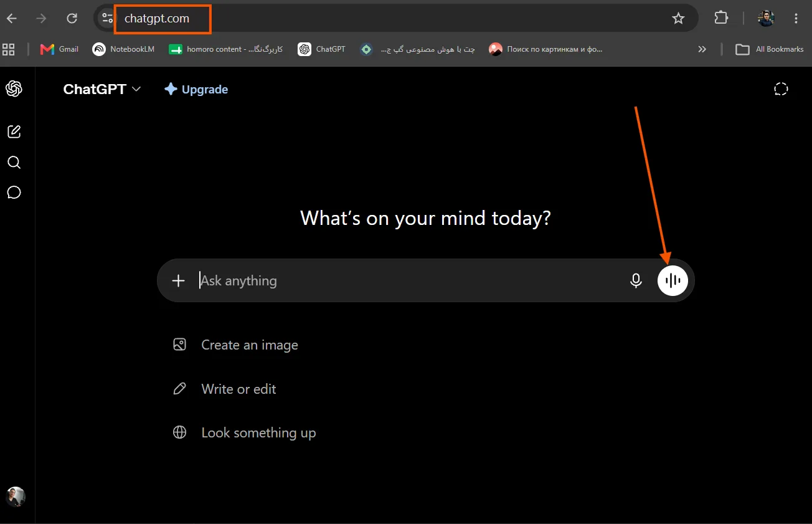Image resolution: width=812 pixels, height=524 pixels.
Task: Open the Gmail bookmark
Action: coord(60,49)
